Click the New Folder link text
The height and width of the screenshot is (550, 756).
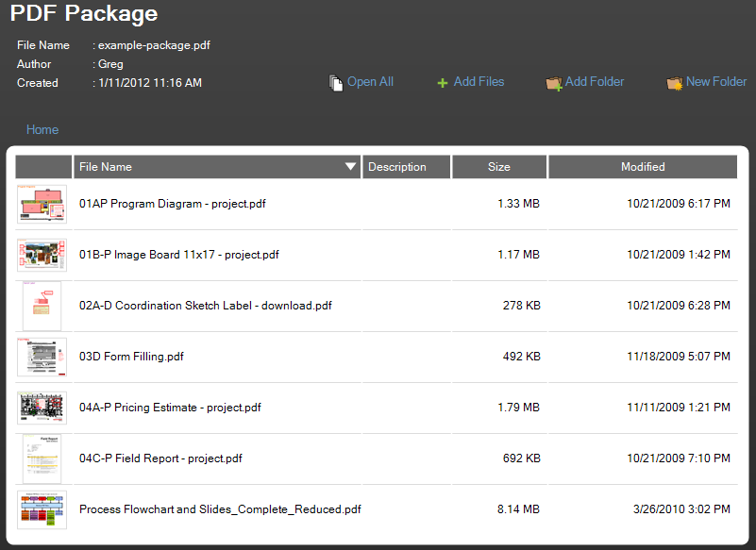(x=716, y=82)
